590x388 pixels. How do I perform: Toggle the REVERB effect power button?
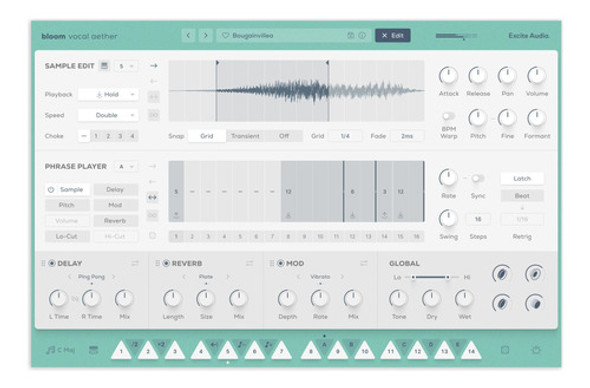pos(166,263)
